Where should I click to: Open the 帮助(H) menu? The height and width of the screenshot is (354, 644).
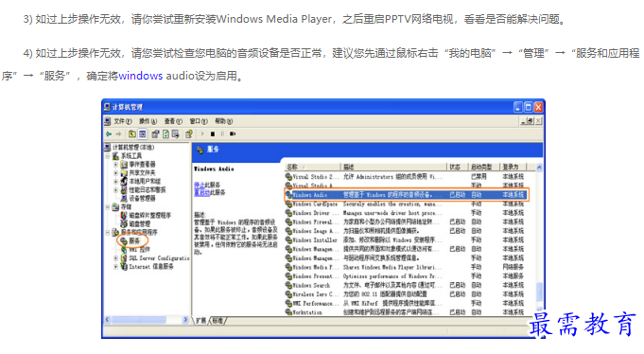pyautogui.click(x=223, y=121)
